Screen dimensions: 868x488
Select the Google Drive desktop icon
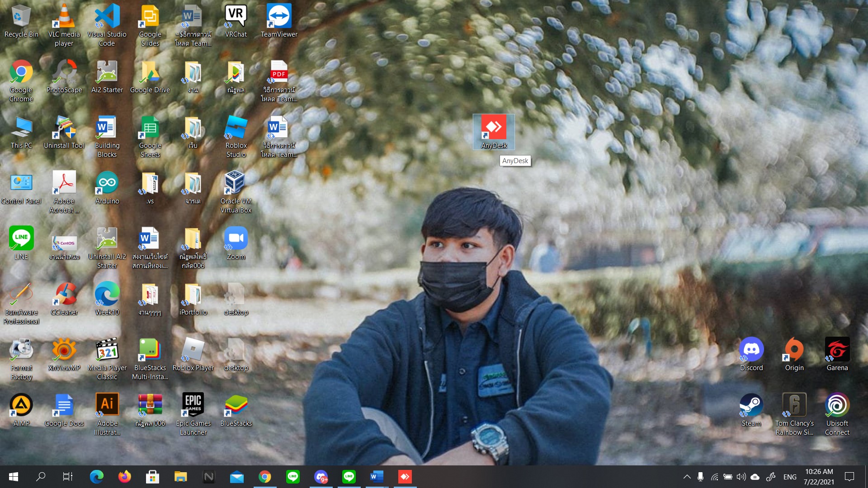point(150,77)
